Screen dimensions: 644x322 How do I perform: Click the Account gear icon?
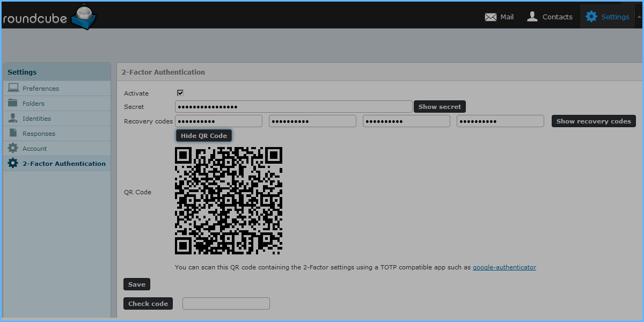click(x=13, y=148)
